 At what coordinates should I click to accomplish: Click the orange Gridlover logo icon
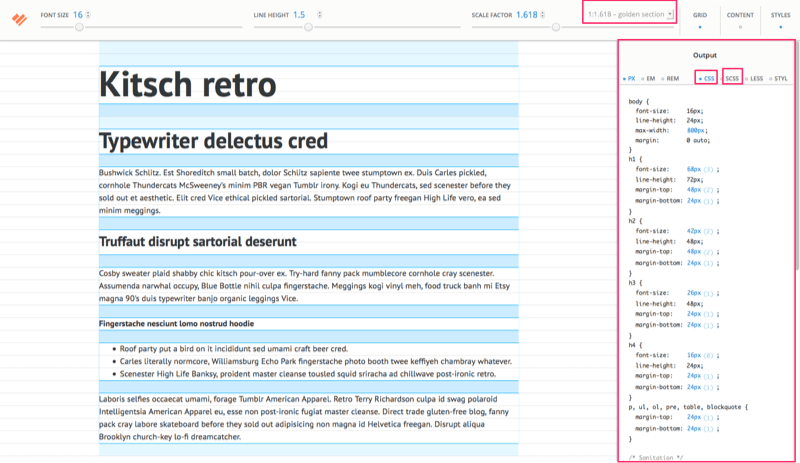(19, 19)
